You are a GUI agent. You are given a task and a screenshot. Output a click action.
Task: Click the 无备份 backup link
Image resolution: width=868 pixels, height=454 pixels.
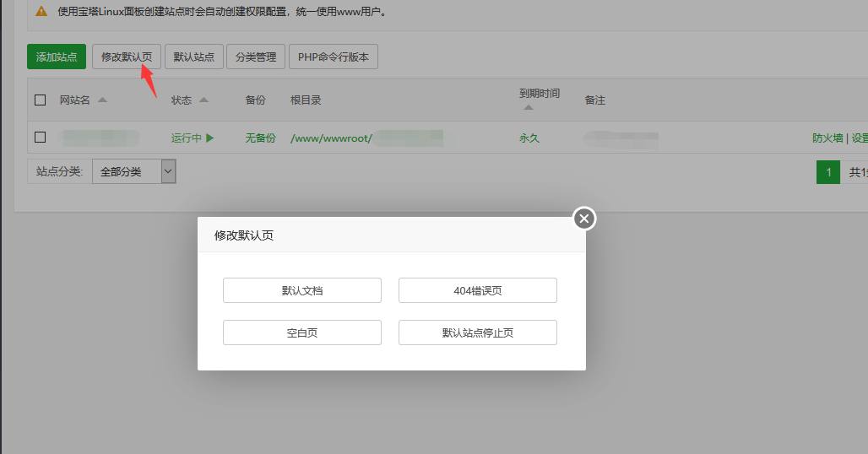click(x=260, y=138)
